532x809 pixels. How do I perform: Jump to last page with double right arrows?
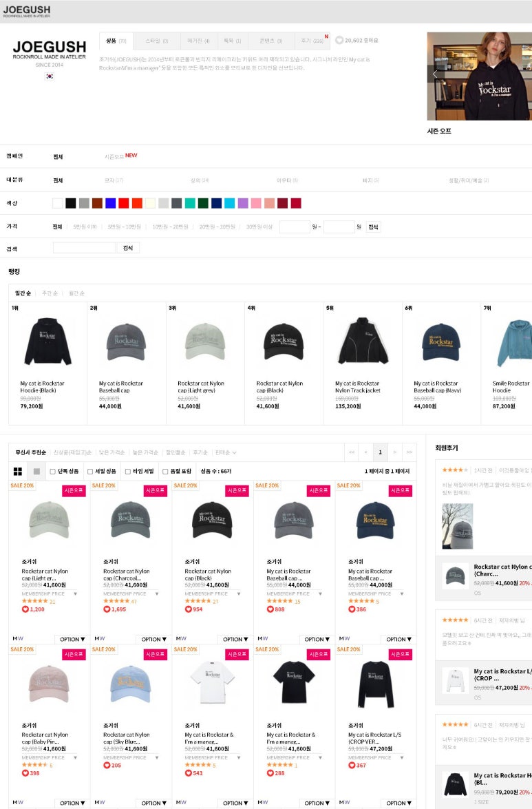409,452
